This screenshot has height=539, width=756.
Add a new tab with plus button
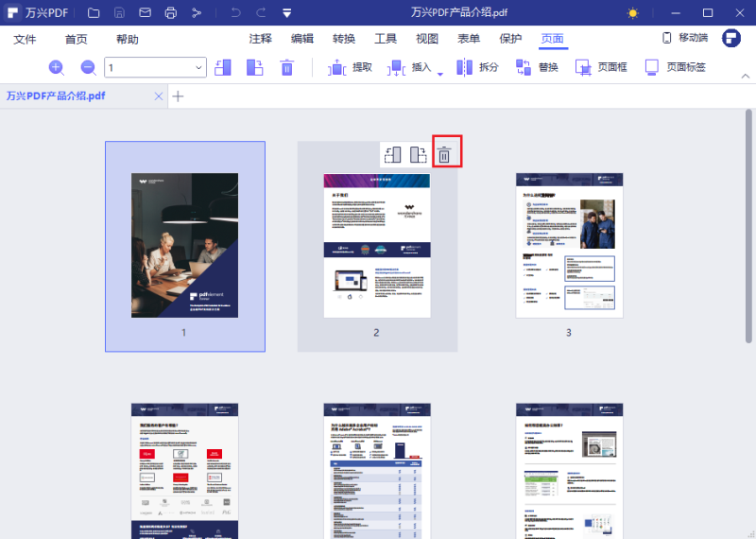click(x=178, y=96)
